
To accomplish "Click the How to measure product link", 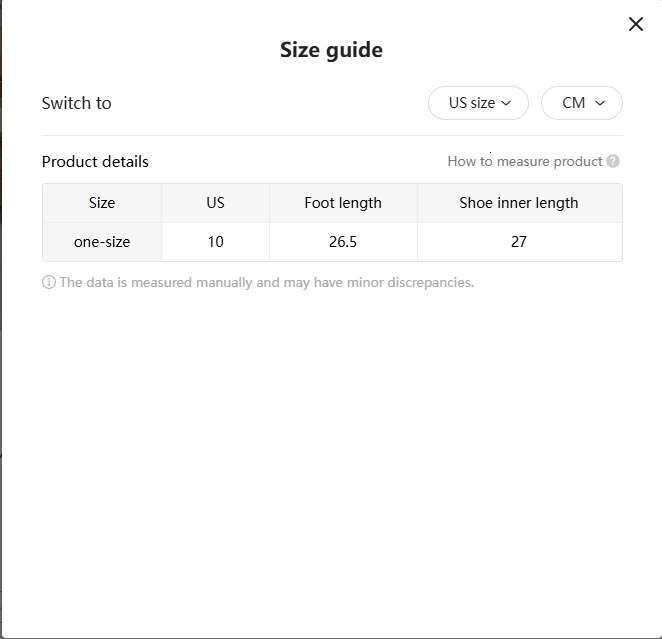I will (x=524, y=161).
